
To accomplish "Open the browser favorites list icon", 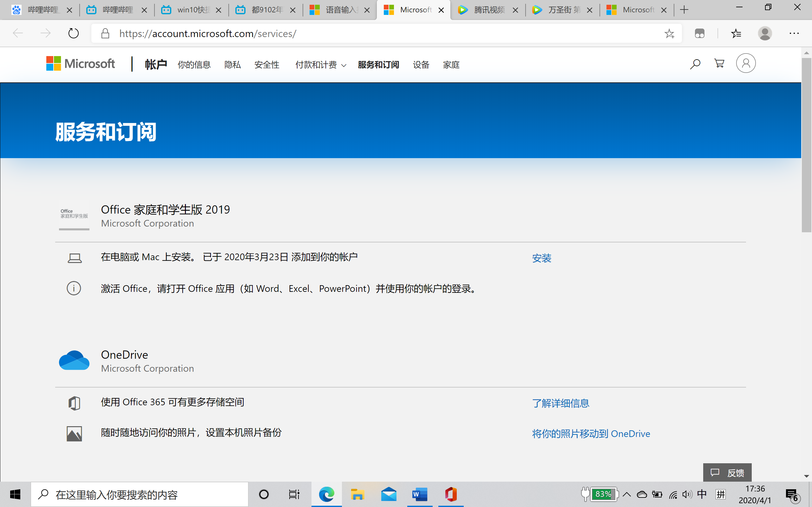I will [736, 34].
